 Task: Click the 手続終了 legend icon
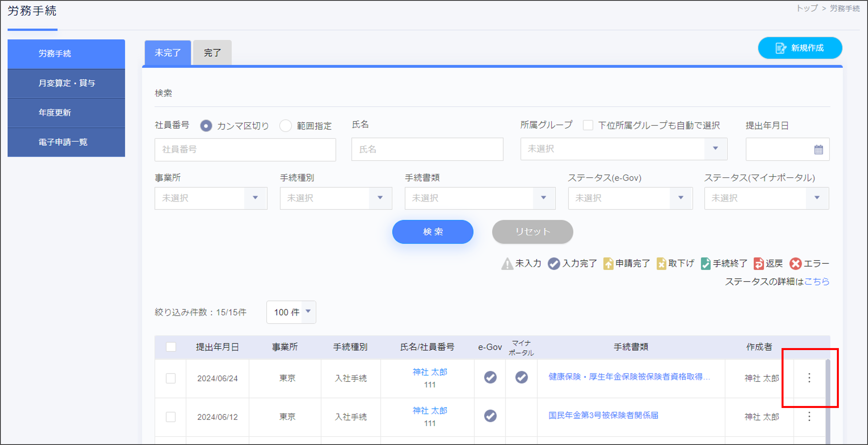pyautogui.click(x=706, y=264)
